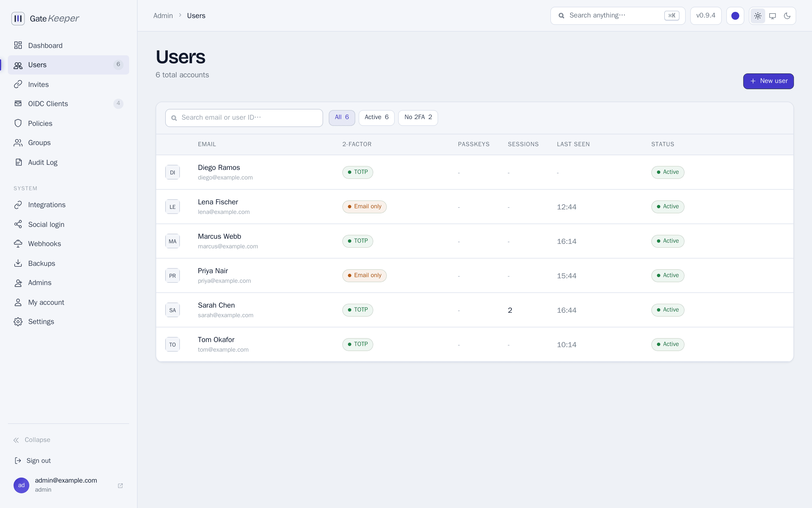Click the Users people icon in sidebar

pyautogui.click(x=18, y=65)
